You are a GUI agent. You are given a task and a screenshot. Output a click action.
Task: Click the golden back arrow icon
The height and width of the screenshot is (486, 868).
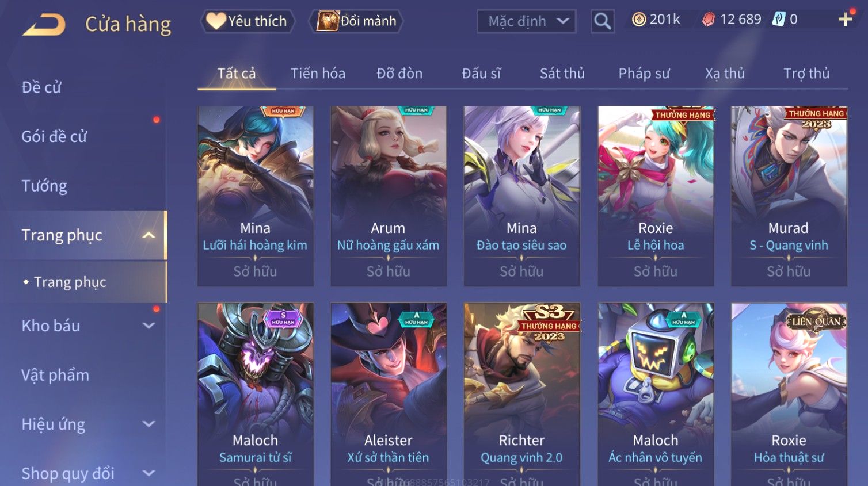point(44,25)
